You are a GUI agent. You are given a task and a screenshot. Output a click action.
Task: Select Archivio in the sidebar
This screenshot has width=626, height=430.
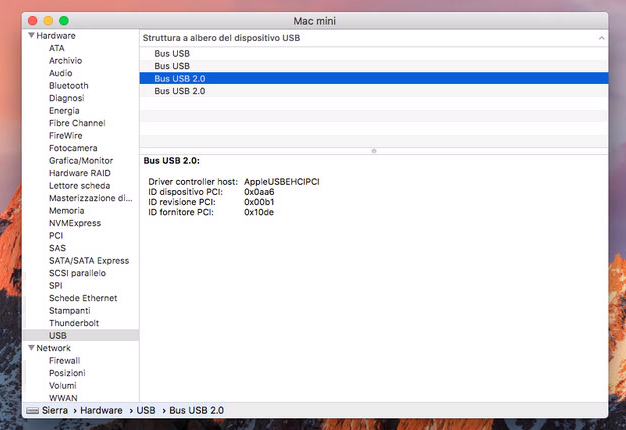pyautogui.click(x=65, y=61)
